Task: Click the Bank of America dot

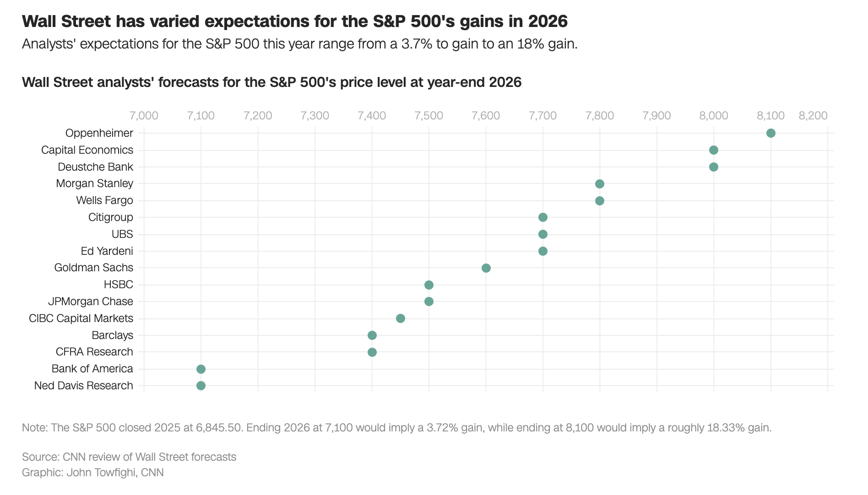Action: point(201,369)
